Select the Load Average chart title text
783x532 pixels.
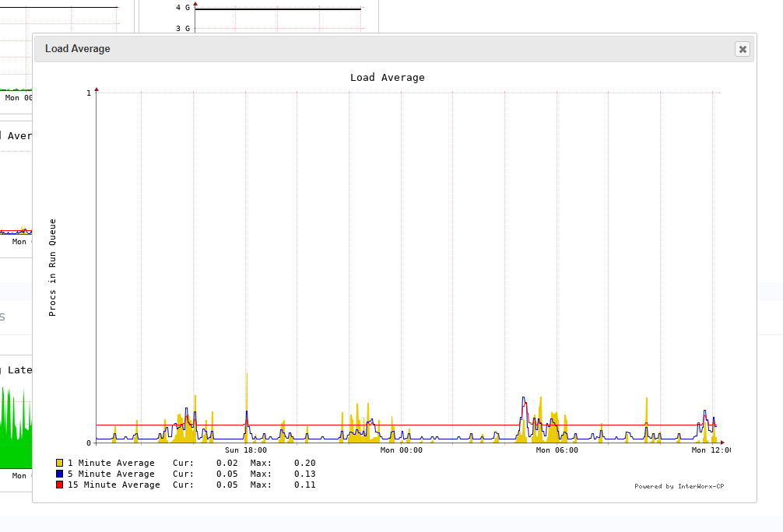coord(387,77)
